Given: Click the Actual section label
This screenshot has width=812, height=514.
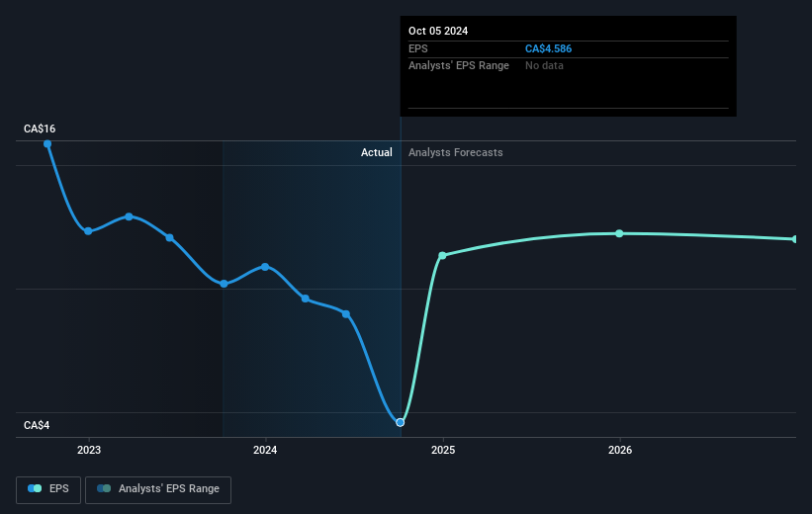Looking at the screenshot, I should click(x=377, y=152).
